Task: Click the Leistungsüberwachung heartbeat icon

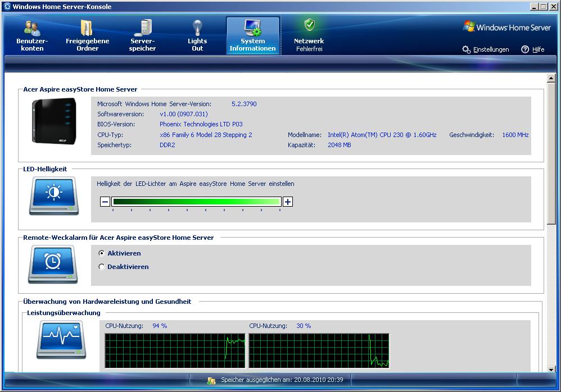Action: tap(61, 339)
